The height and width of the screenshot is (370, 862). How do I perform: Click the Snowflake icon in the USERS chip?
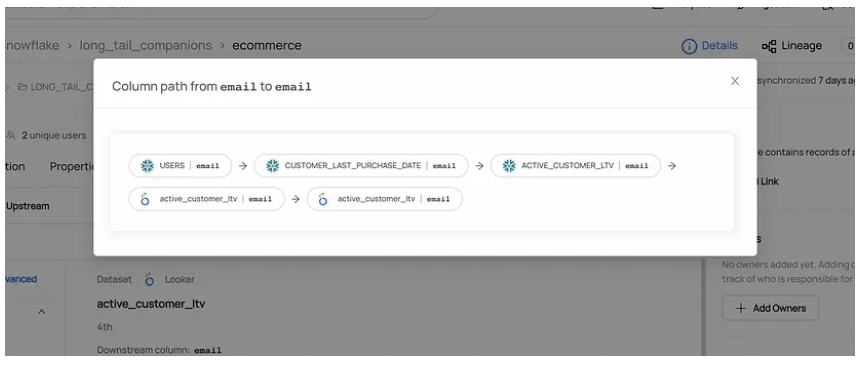pyautogui.click(x=147, y=165)
